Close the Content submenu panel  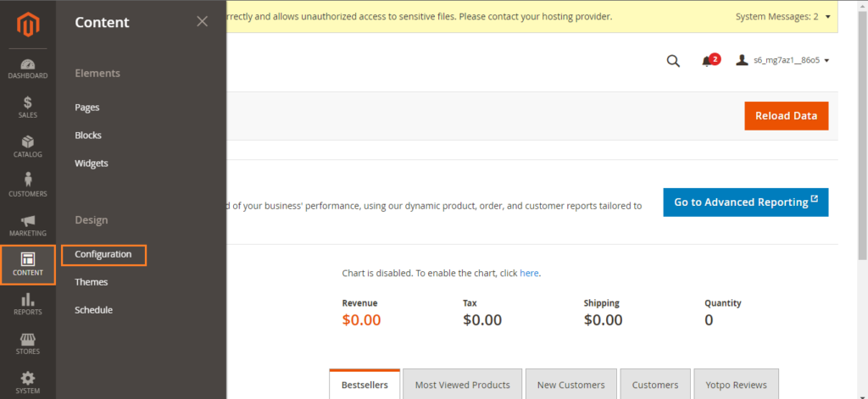tap(202, 21)
